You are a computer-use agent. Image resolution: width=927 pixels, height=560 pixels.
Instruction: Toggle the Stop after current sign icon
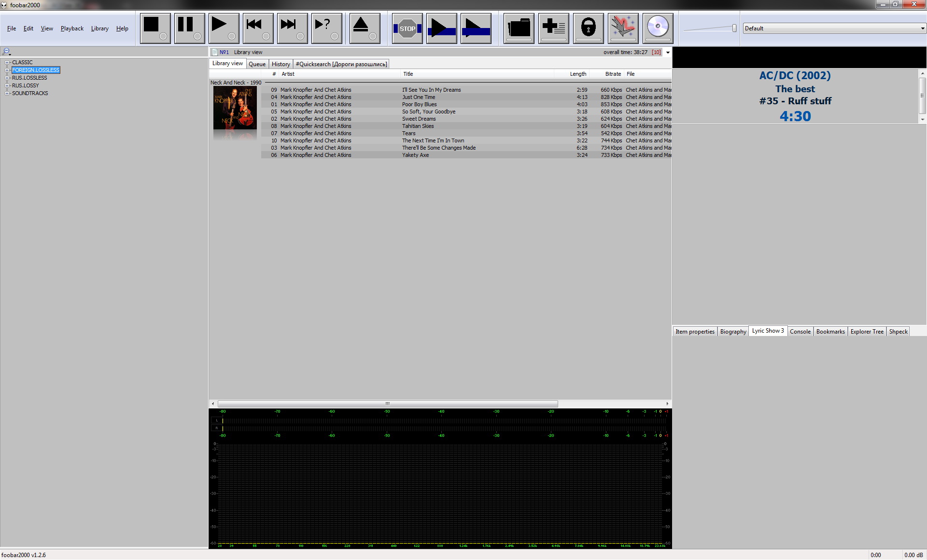click(407, 28)
